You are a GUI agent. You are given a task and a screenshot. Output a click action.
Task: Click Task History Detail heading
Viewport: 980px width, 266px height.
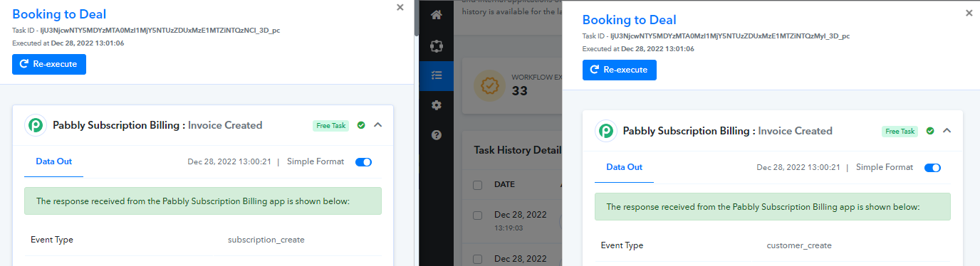point(518,150)
